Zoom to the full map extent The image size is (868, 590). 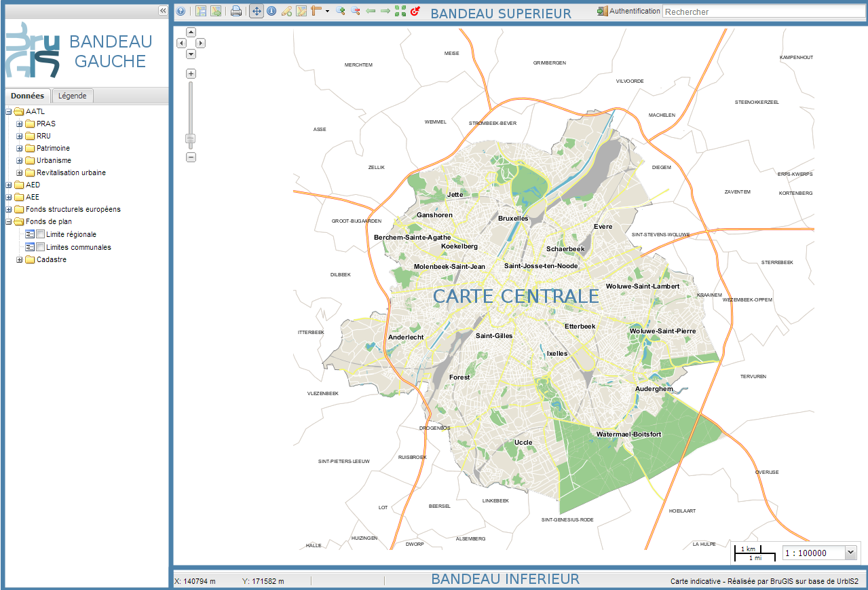click(399, 11)
